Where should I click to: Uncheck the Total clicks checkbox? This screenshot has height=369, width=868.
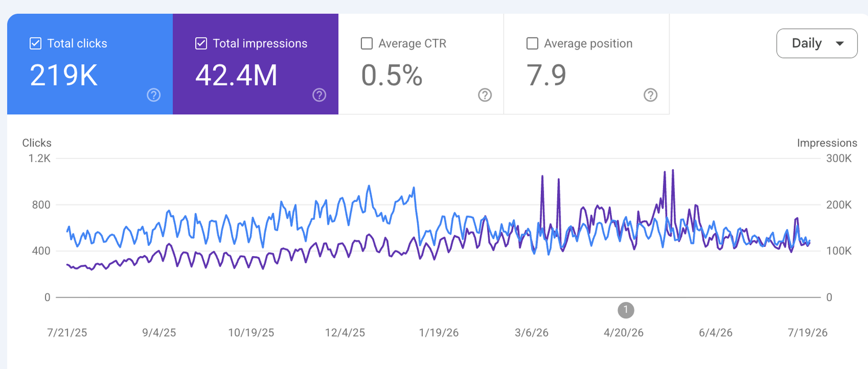click(35, 43)
